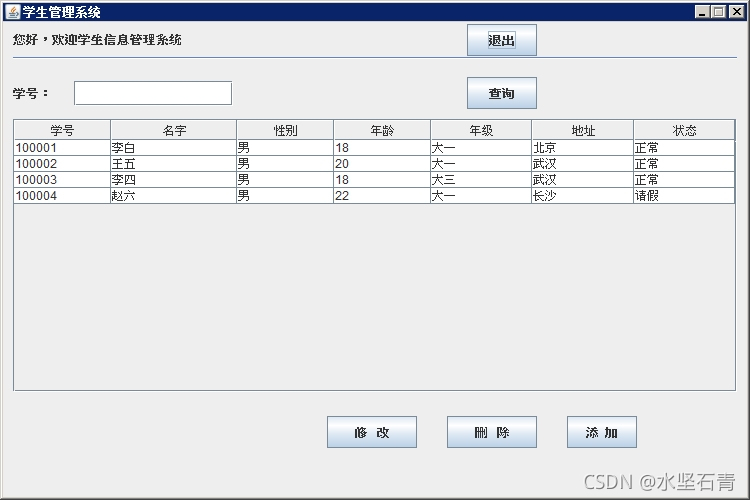The image size is (750, 500).
Task: Click the status cell 正常 in 李白's row
Action: pos(684,148)
